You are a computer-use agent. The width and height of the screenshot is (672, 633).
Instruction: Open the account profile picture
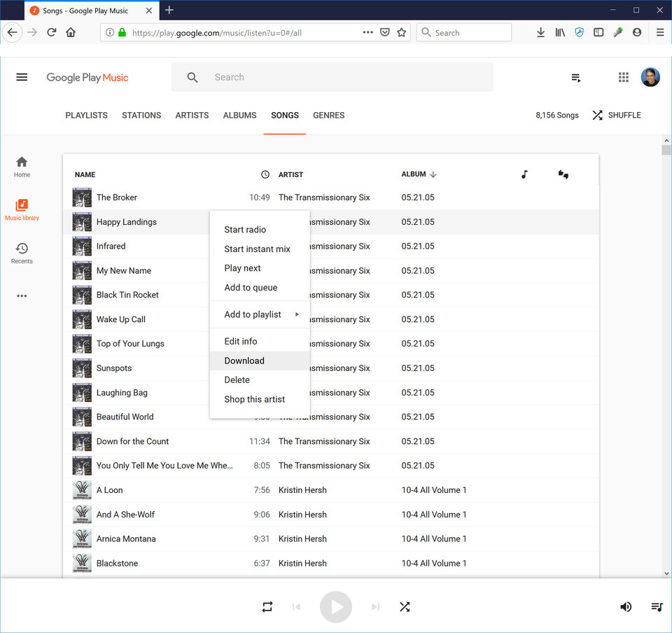(x=650, y=77)
